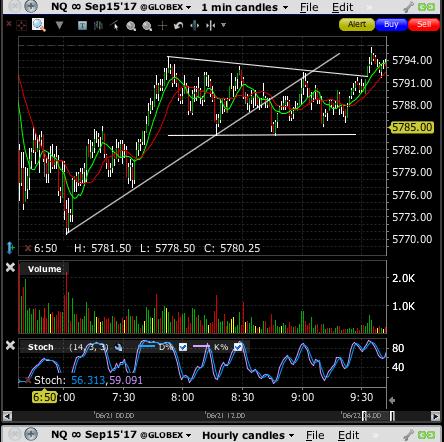Click the Stoch indicator settings icon
The height and width of the screenshot is (442, 444).
[118, 347]
